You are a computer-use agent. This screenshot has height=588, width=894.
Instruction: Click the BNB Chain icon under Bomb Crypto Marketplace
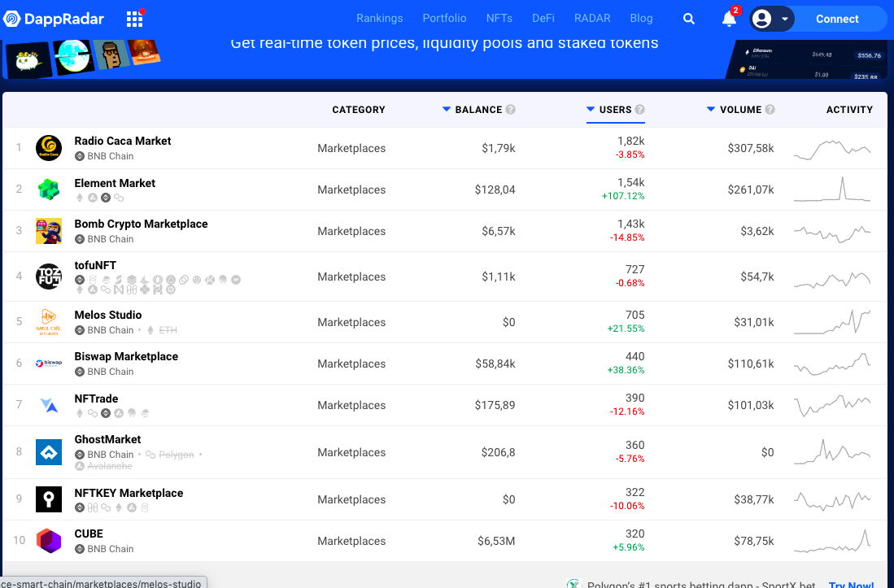pyautogui.click(x=80, y=239)
